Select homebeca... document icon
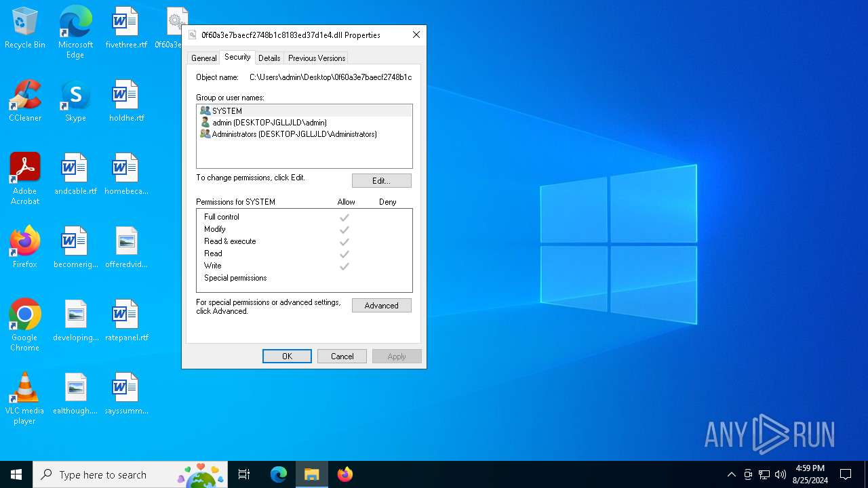Image resolution: width=868 pixels, height=488 pixels. (x=126, y=175)
